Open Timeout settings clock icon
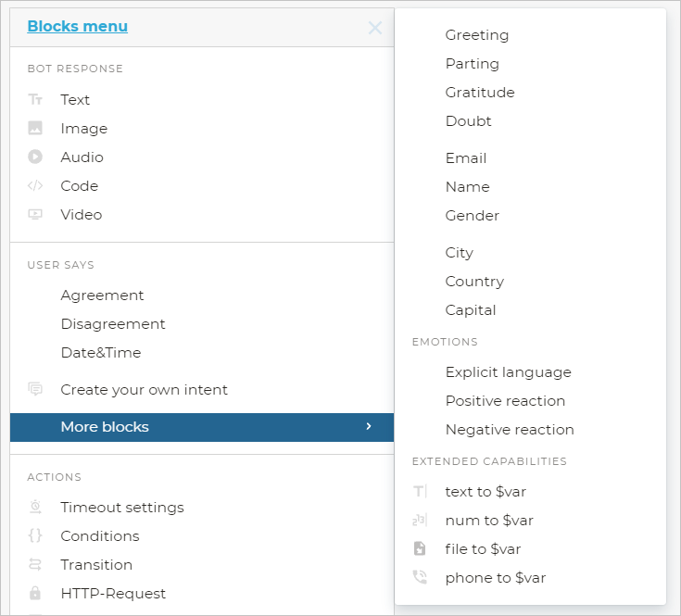 [35, 508]
